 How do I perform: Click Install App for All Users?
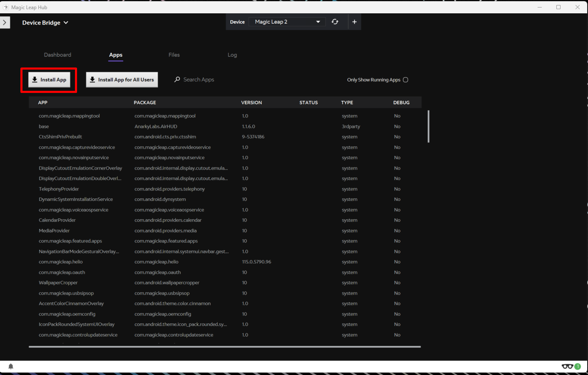[x=122, y=80]
